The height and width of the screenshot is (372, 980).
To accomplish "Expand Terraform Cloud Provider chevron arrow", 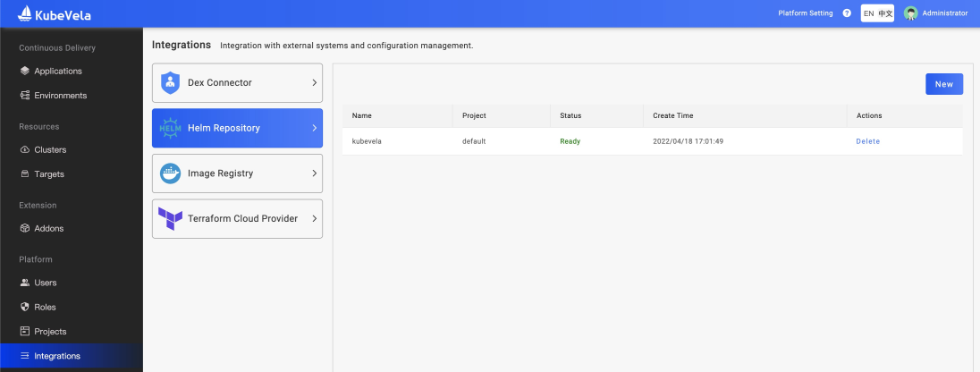I will [314, 219].
